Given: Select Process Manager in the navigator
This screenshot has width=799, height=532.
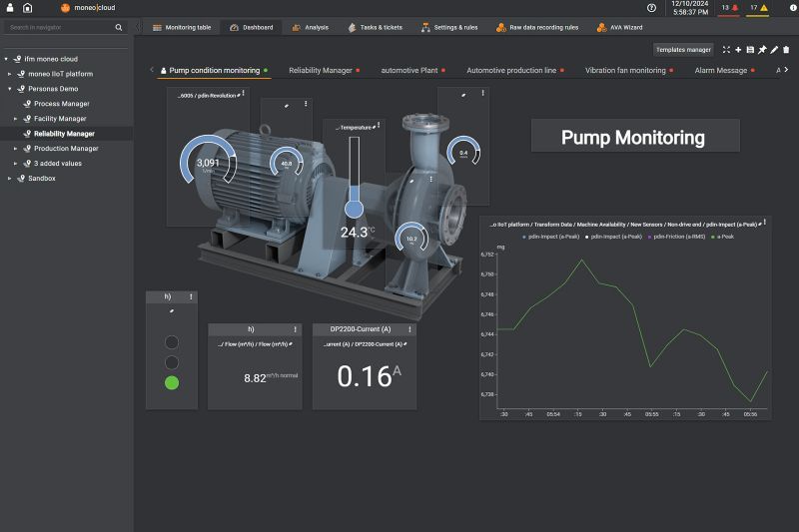Looking at the screenshot, I should click(x=61, y=104).
